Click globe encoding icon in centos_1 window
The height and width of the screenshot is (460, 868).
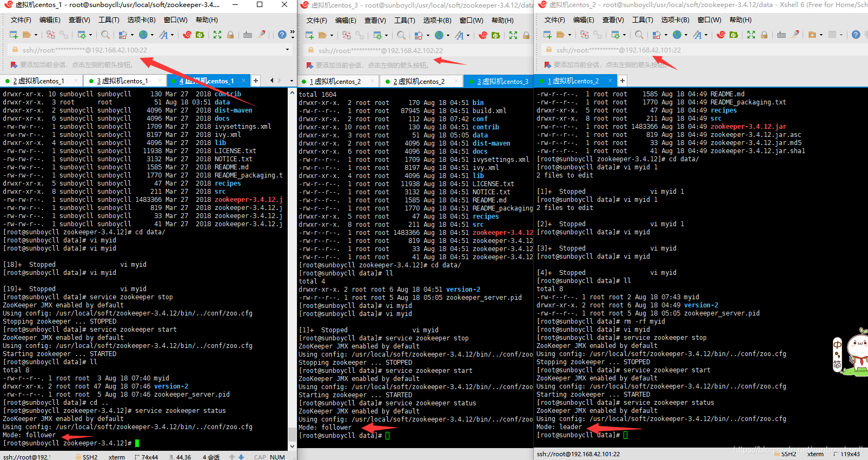coord(143,35)
